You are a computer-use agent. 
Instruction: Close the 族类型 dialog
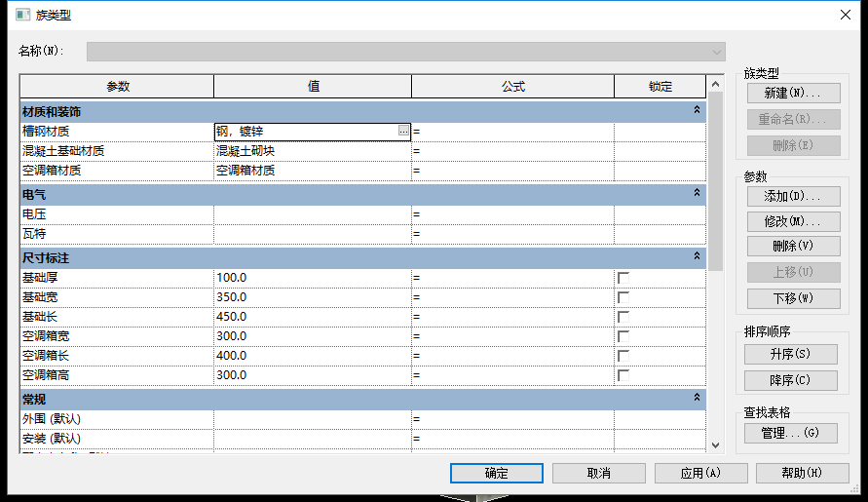pyautogui.click(x=846, y=15)
